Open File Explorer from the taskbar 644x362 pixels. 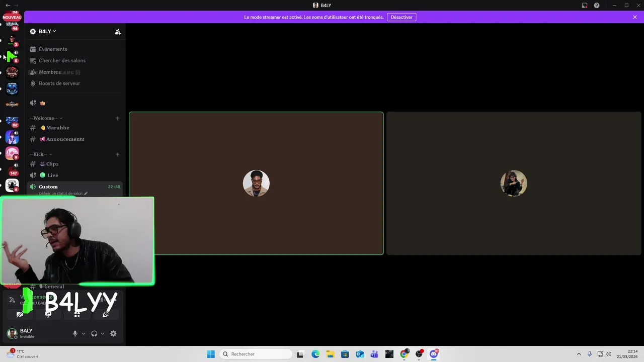[x=330, y=354]
